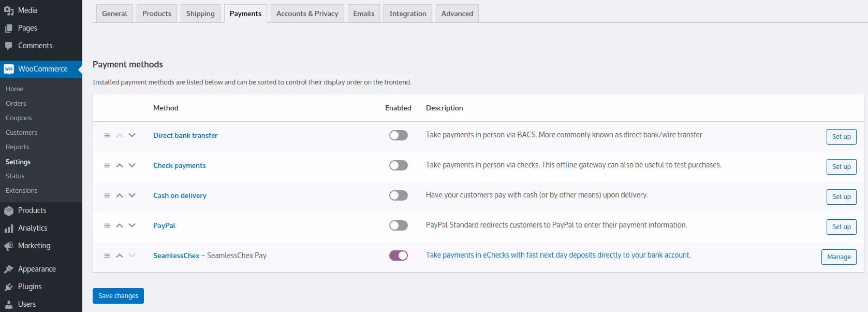Screen dimensions: 868x312
Task: Click the Pages icon in sidebar
Action: coord(9,28)
